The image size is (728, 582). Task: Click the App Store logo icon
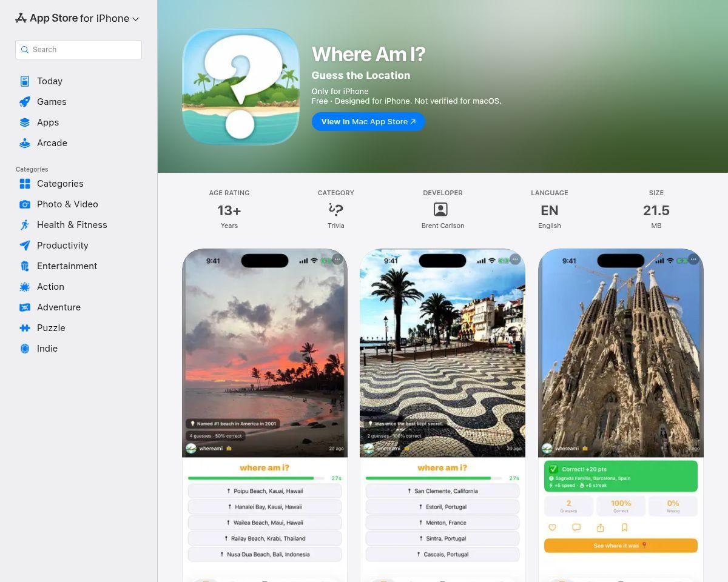click(21, 18)
